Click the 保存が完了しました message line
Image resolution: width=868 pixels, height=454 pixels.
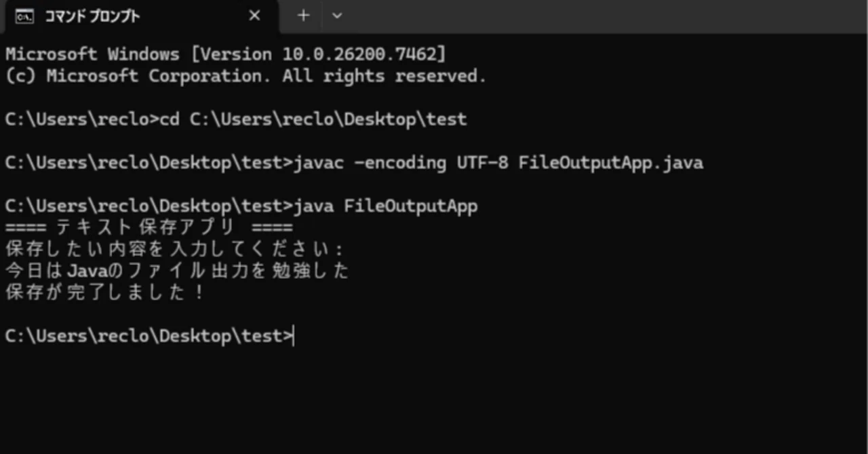(x=104, y=292)
